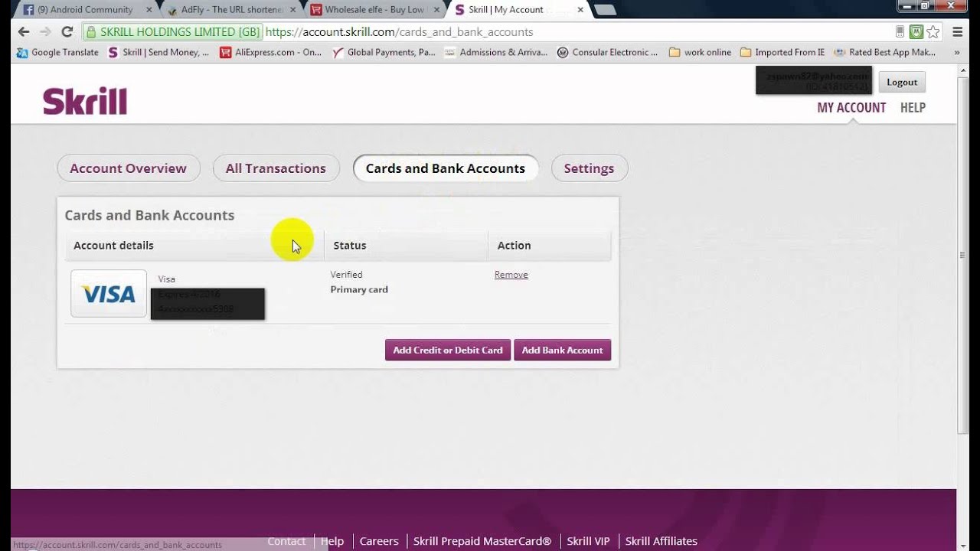980x551 pixels.
Task: Close the Skrill My Account tab
Action: [580, 10]
